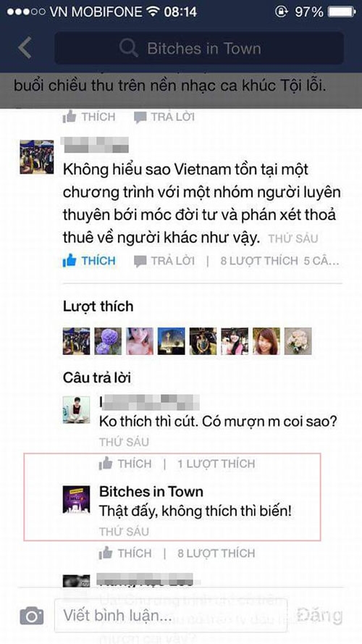Tap the search magnifier icon
The width and height of the screenshot is (362, 644).
tap(128, 49)
